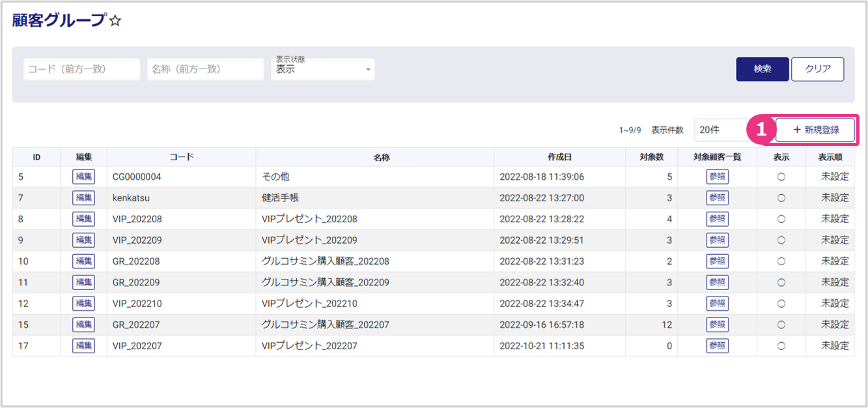Click 参照 for VIPプレゼント_202210 row

tap(717, 304)
